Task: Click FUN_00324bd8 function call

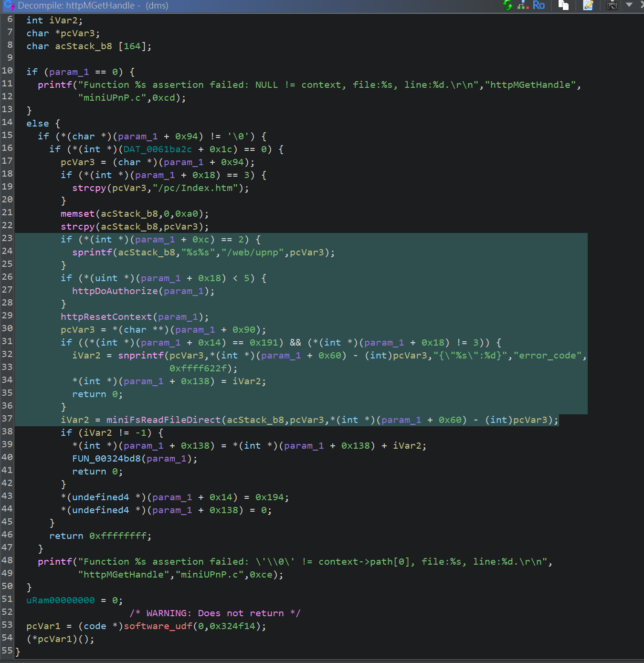Action: click(106, 459)
